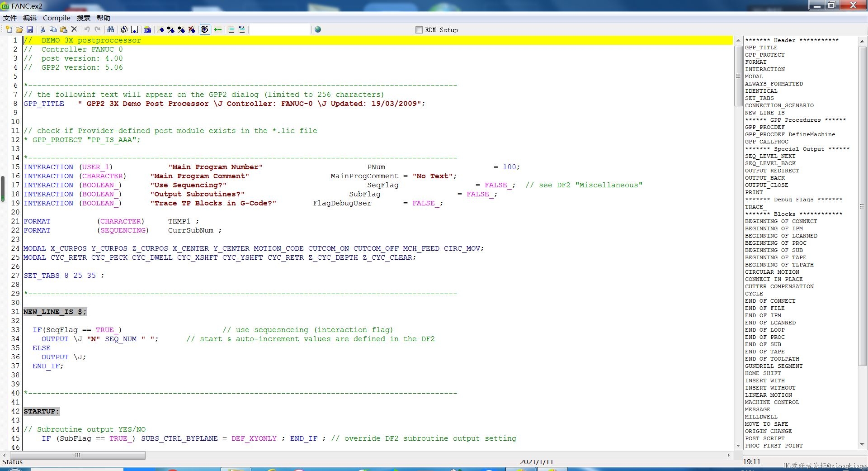Copy selection with the copy icon
The image size is (868, 471).
[53, 29]
